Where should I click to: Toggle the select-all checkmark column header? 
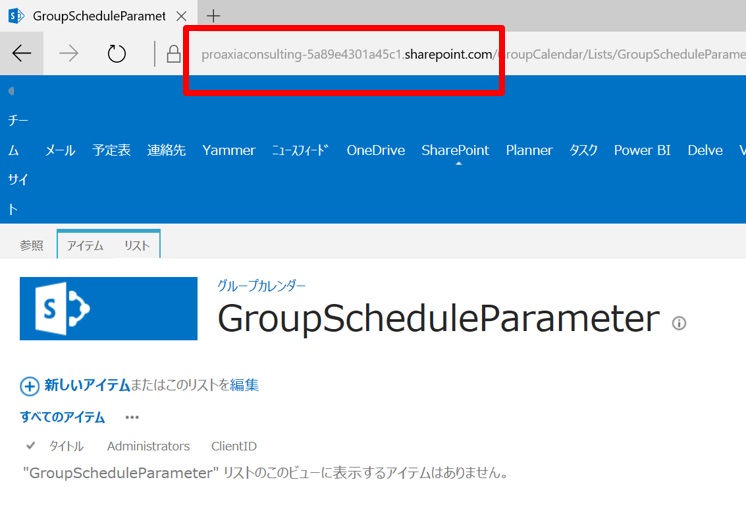point(30,446)
